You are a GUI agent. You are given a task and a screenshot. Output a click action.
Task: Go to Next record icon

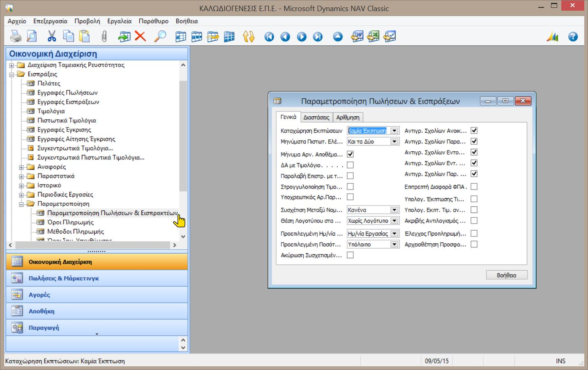click(x=302, y=37)
